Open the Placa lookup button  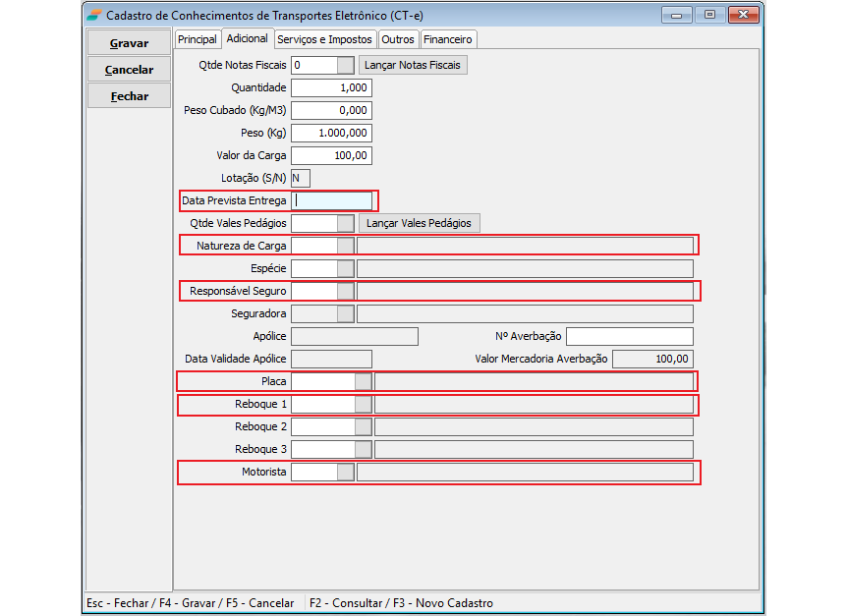(x=363, y=381)
